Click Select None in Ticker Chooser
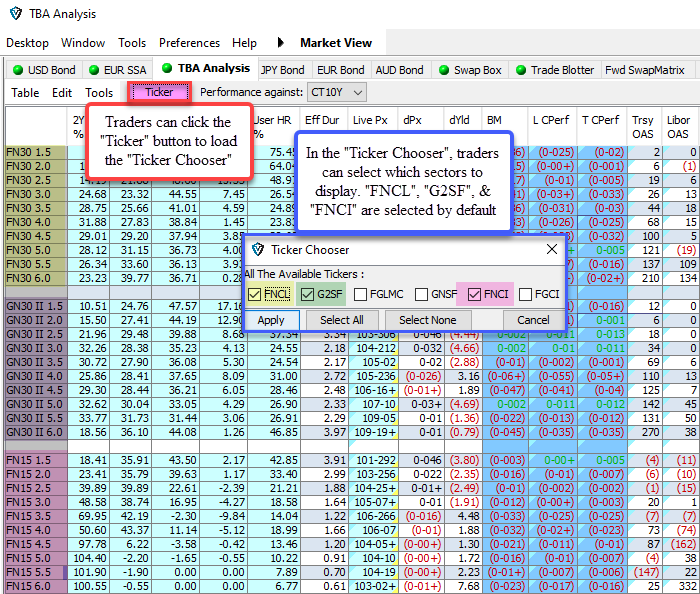Screen dimensions: 700x594 click(x=428, y=320)
